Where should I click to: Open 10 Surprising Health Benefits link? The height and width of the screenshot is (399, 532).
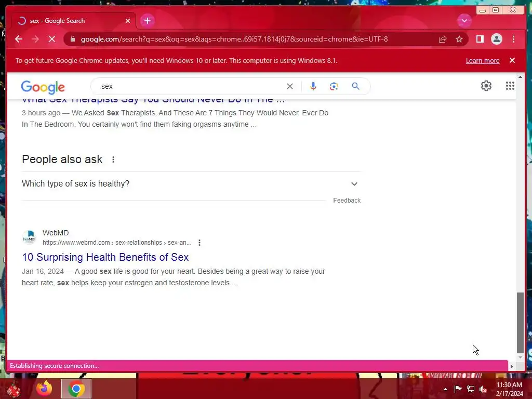tap(105, 257)
